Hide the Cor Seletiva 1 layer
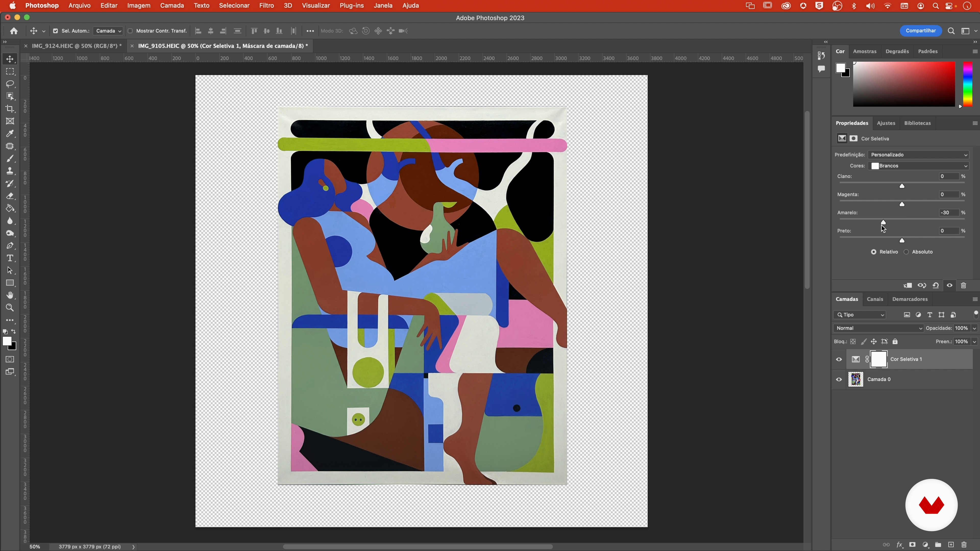Viewport: 980px width, 551px height. (839, 359)
